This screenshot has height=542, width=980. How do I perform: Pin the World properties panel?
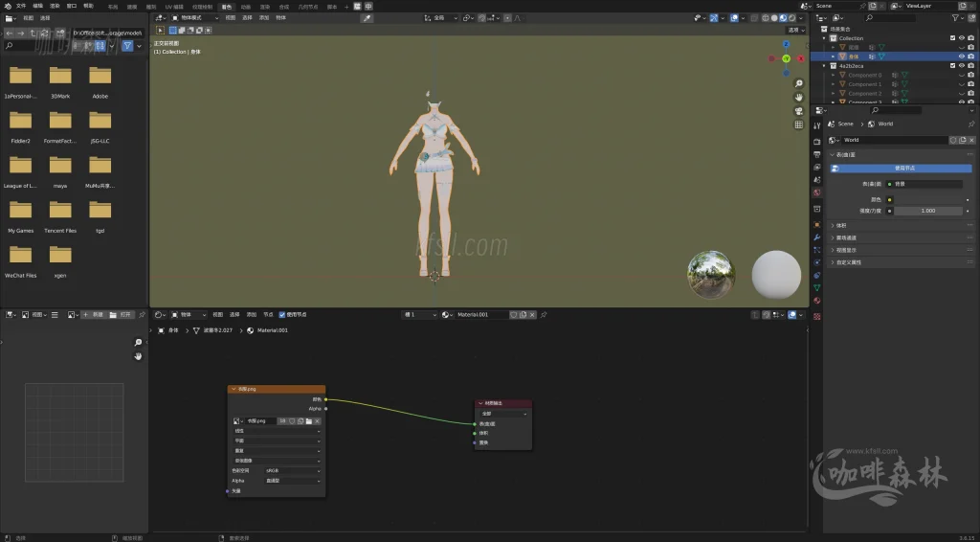pyautogui.click(x=970, y=124)
